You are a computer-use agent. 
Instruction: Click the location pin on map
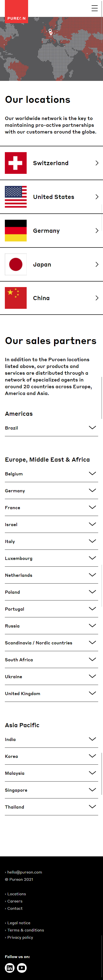click(51, 32)
